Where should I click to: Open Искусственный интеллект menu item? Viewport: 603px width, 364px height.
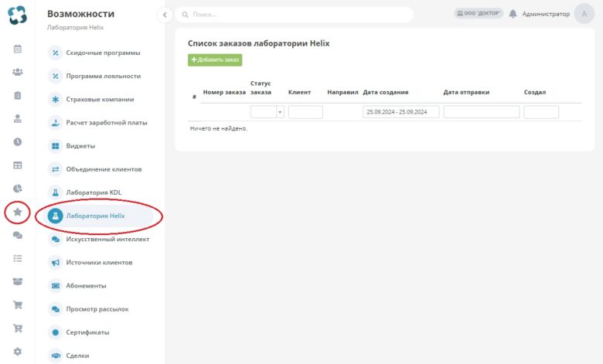[x=100, y=239]
